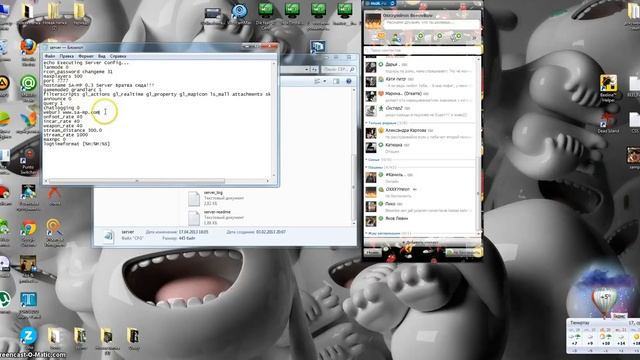The height and width of the screenshot is (360, 640).
Task: Open chat with contact Дарья
Action: (x=420, y=67)
